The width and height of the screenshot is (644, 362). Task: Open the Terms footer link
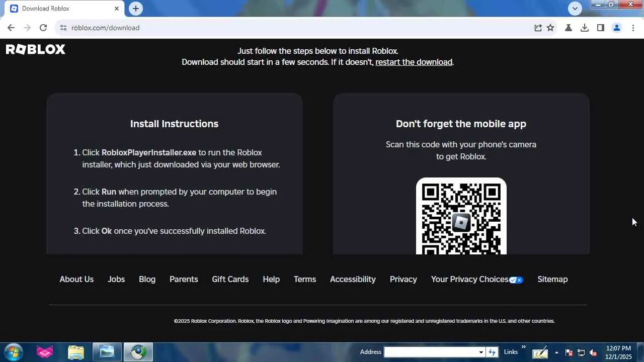coord(305,280)
